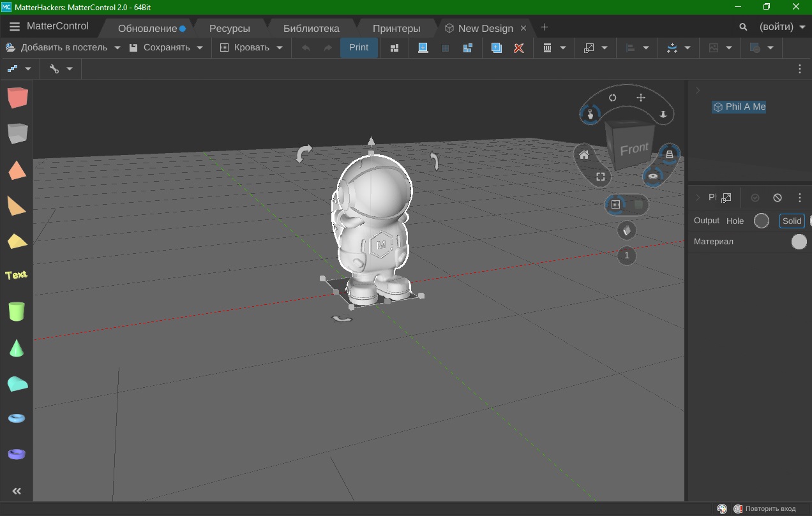Image resolution: width=812 pixels, height=516 pixels.
Task: Toggle the print area view button
Action: pos(638,204)
